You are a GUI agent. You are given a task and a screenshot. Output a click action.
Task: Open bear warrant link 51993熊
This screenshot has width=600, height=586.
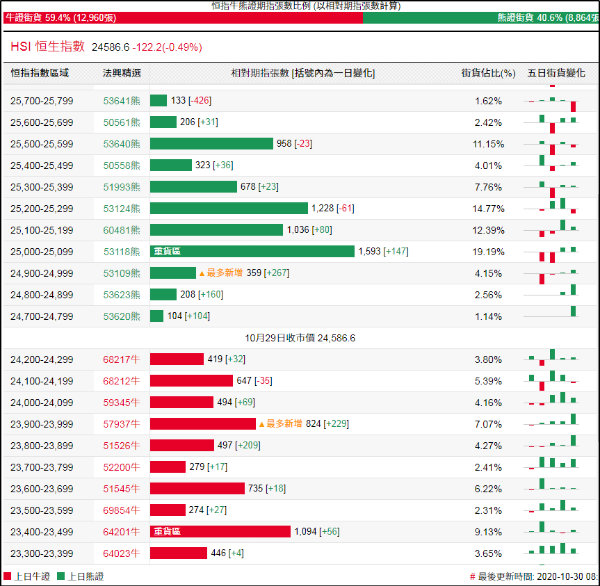[122, 187]
